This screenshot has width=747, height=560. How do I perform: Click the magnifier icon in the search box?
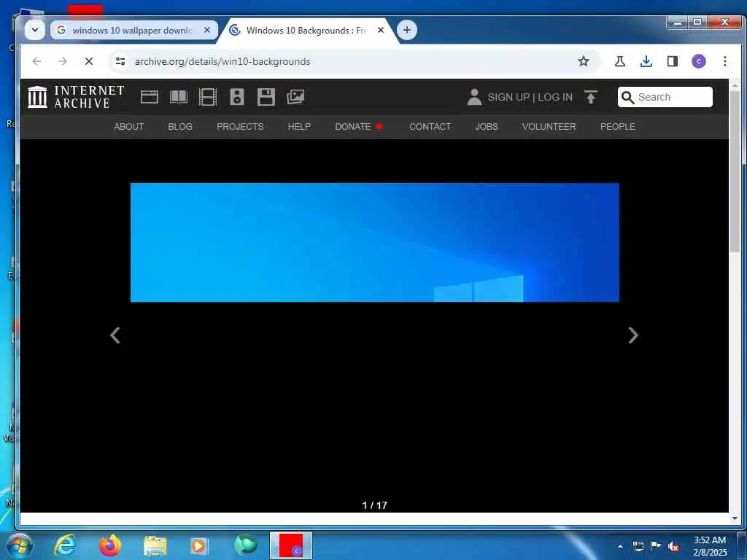tap(628, 97)
